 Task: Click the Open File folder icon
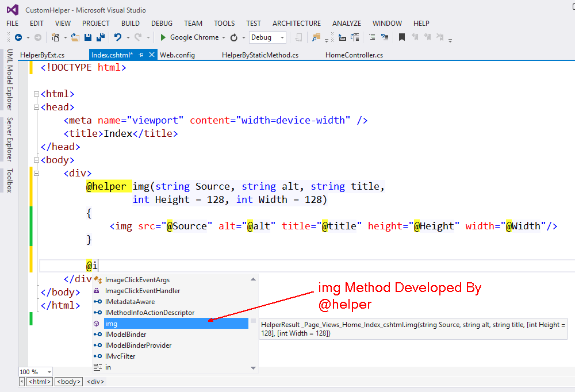point(75,37)
